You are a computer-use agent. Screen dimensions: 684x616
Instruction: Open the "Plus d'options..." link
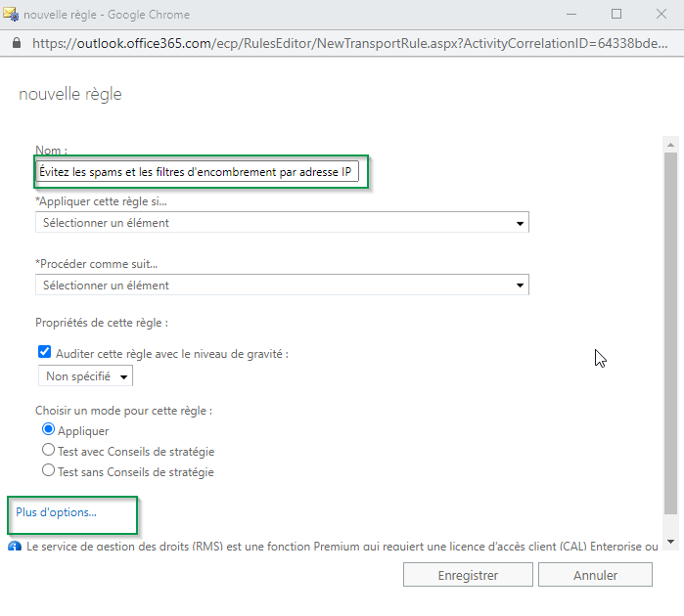(56, 512)
